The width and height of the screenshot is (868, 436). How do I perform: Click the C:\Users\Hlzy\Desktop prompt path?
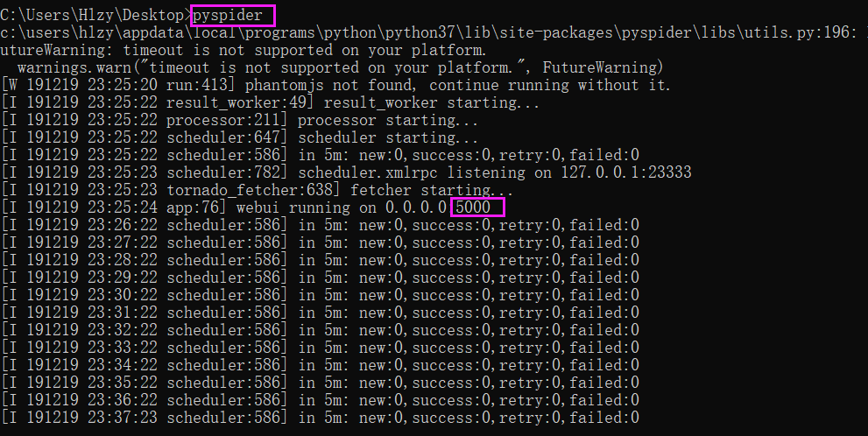pyautogui.click(x=92, y=15)
